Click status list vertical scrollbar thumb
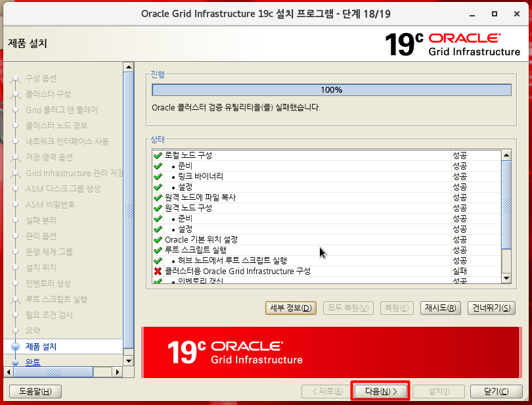 point(506,205)
